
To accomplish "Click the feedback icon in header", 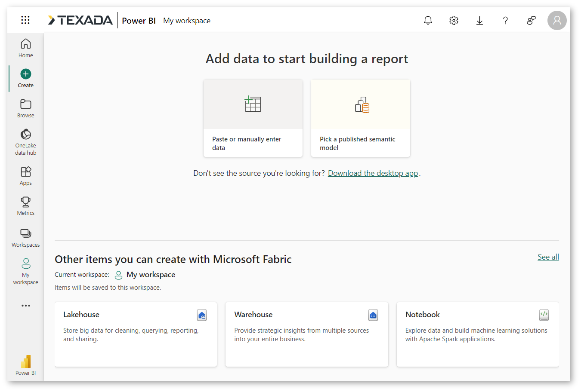I will 531,20.
